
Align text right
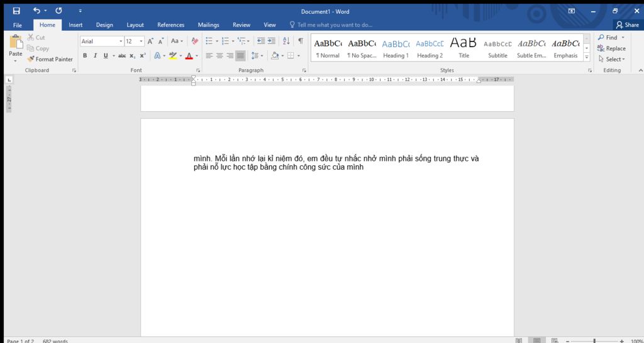[230, 56]
